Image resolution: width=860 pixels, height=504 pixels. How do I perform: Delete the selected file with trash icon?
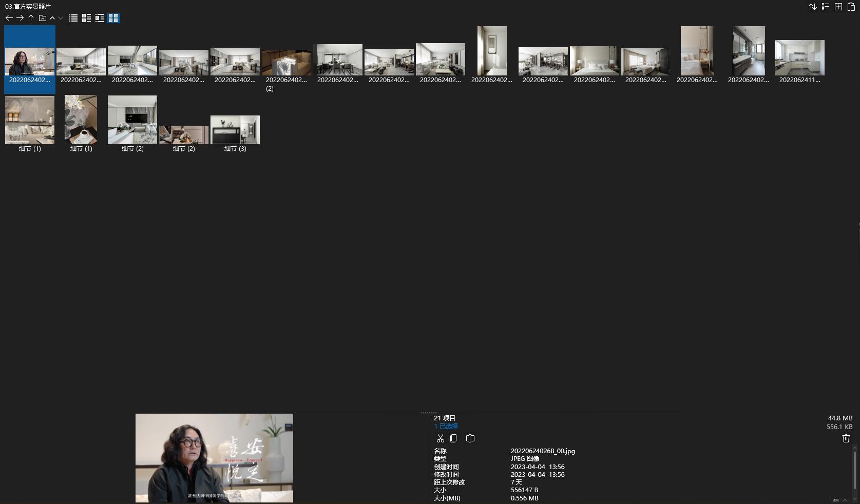(x=846, y=438)
